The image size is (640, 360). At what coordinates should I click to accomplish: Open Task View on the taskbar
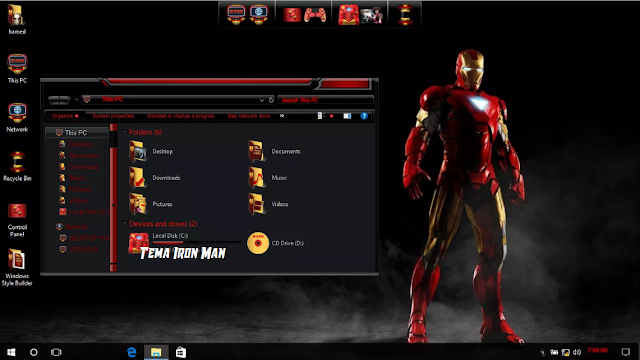tap(56, 352)
